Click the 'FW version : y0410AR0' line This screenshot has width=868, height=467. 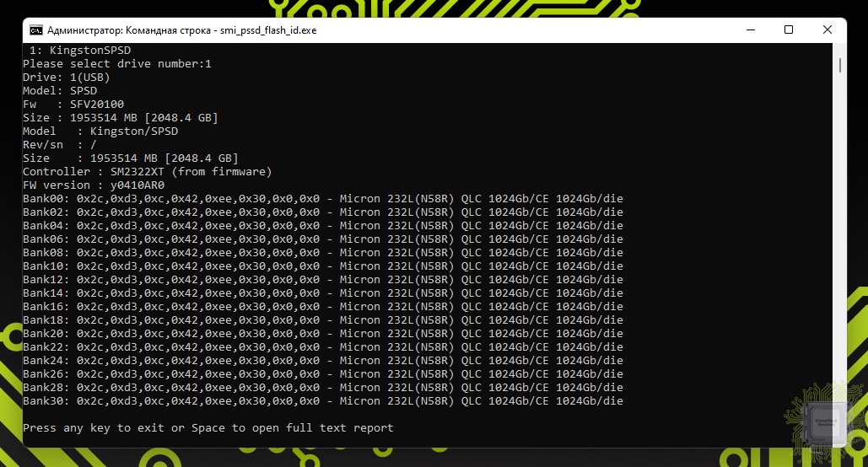tap(94, 185)
